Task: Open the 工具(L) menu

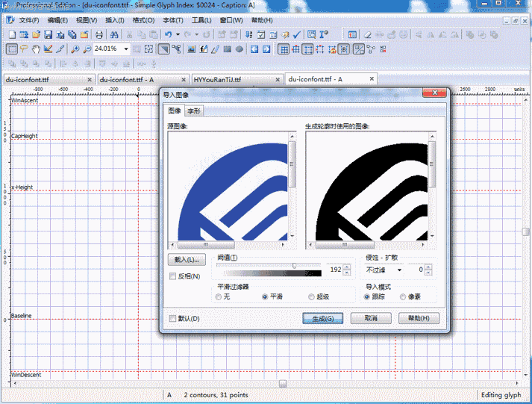Action: pyautogui.click(x=201, y=20)
